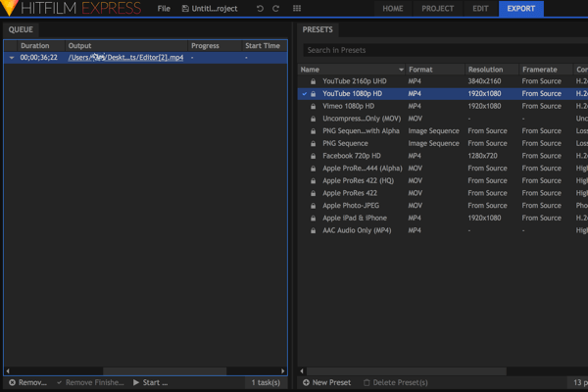588x392 pixels.
Task: Click lock icon beside PNG Sequence
Action: pos(313,143)
